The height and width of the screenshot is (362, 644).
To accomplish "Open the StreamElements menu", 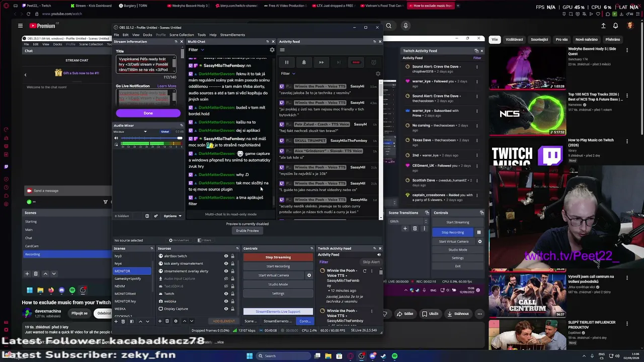I will point(232,35).
